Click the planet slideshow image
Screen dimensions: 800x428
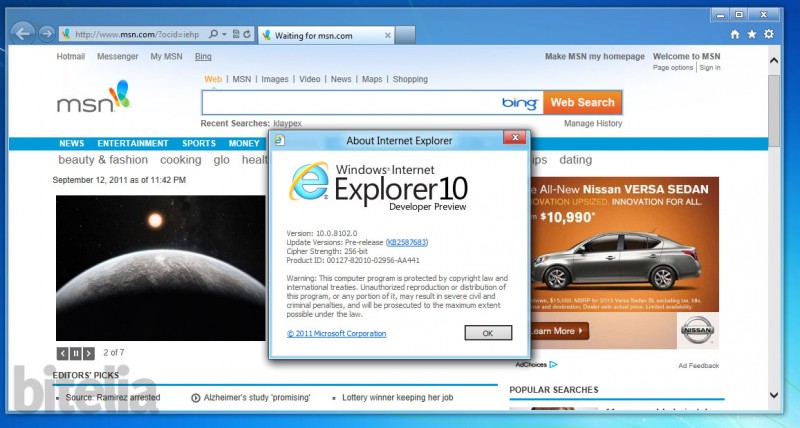click(161, 268)
